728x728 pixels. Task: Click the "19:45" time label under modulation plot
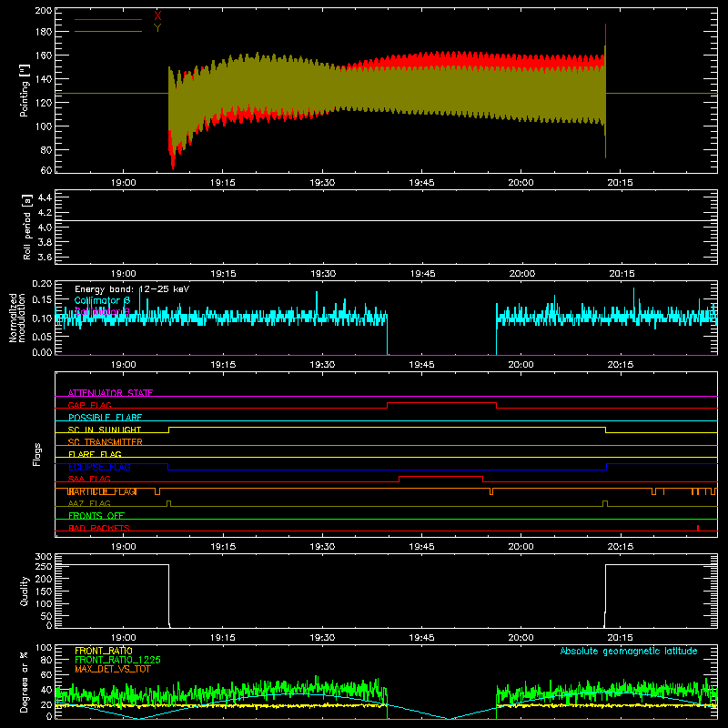[x=421, y=365]
